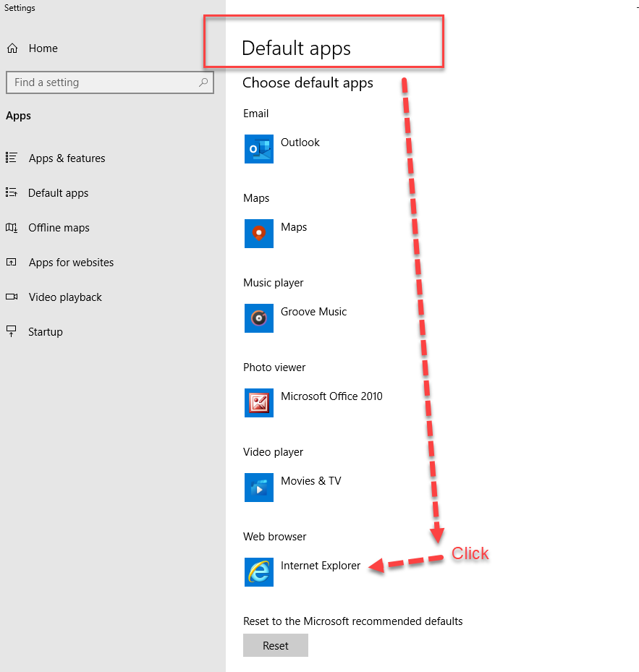Select Startup from the sidebar

pyautogui.click(x=44, y=331)
